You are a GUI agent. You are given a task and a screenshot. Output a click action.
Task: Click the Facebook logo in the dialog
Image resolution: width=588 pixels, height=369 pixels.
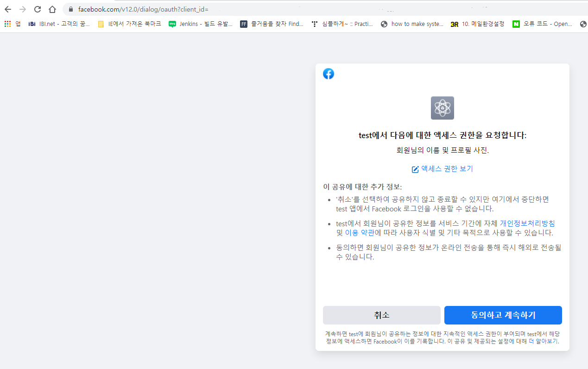coord(329,74)
